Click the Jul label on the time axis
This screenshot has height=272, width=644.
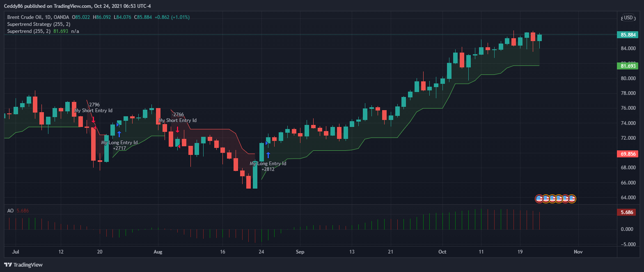click(x=16, y=252)
